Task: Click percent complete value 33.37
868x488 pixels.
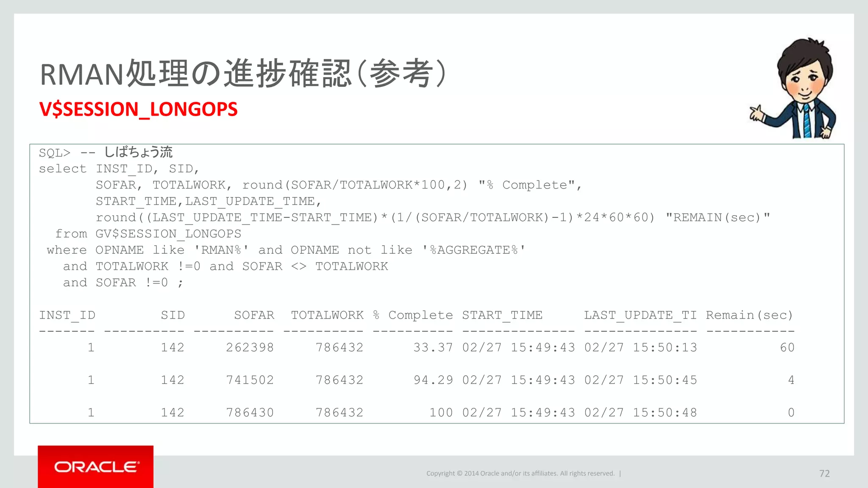Action: click(433, 348)
